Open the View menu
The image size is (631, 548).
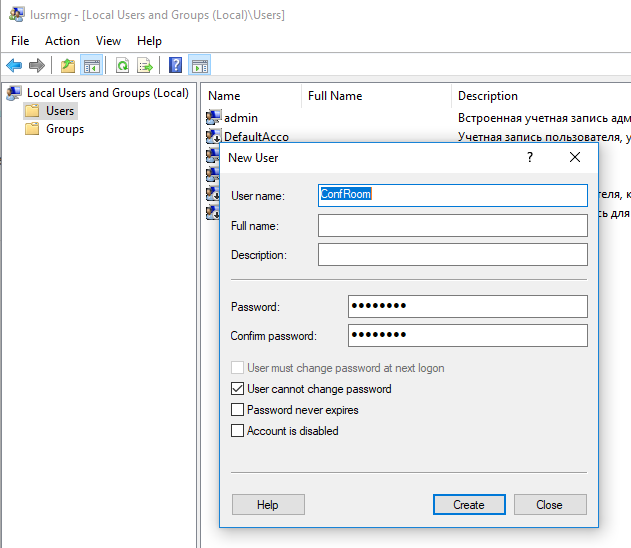108,41
